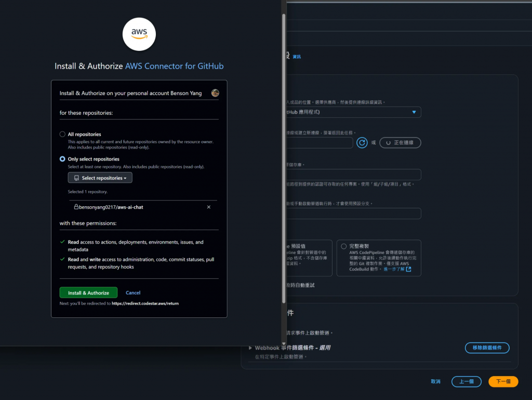Screen dimensions: 532x400
Task: Click the 'with these permissions:' heading
Action: coord(88,223)
